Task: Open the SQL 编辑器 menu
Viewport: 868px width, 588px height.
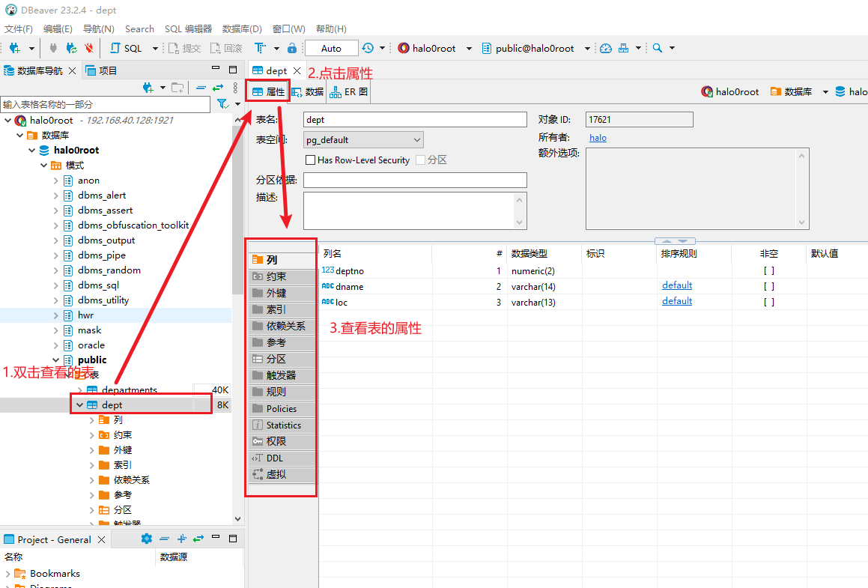Action: point(188,28)
